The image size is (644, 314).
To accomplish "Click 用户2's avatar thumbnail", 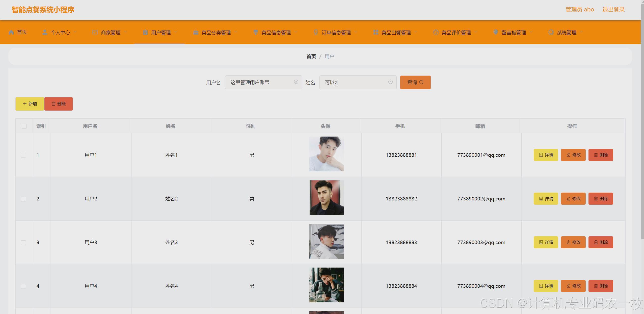I will point(327,198).
